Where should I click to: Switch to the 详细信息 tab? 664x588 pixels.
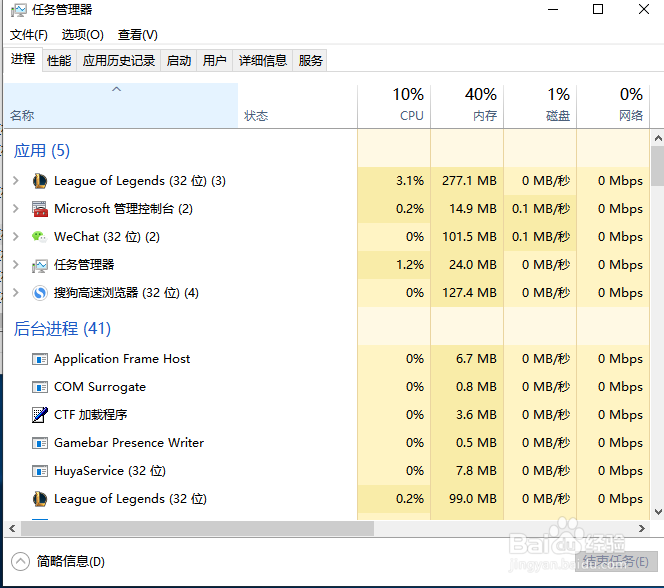click(263, 61)
